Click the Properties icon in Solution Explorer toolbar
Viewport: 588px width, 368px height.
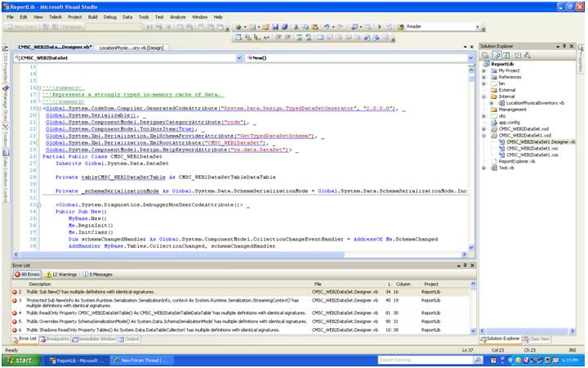(485, 56)
